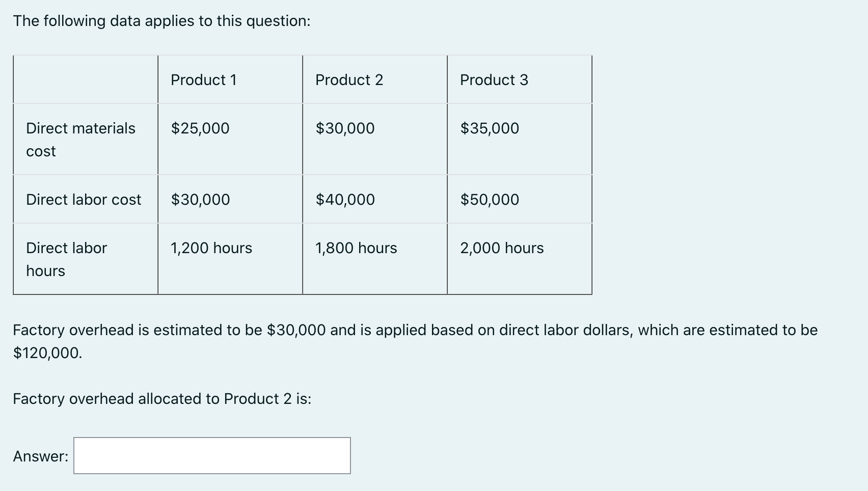The height and width of the screenshot is (491, 868).
Task: Click the Direct materials cost row label
Action: (82, 139)
